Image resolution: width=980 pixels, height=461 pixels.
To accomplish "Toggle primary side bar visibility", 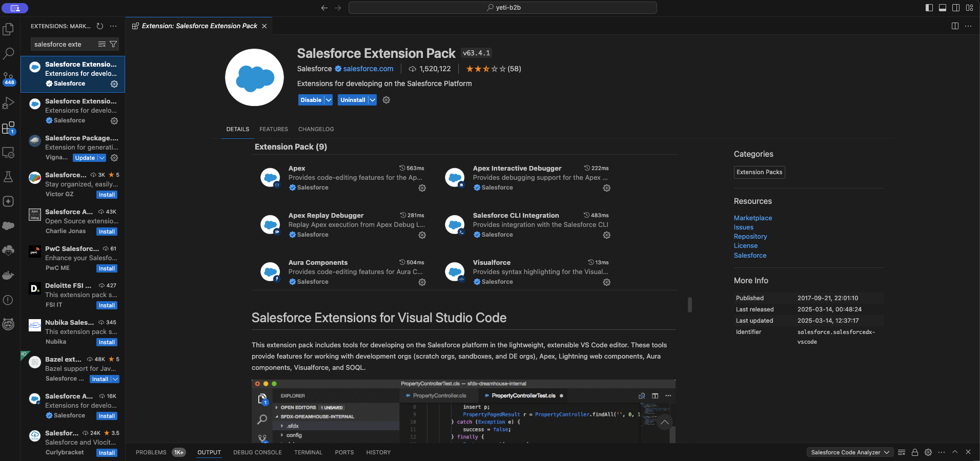I will tap(929, 8).
